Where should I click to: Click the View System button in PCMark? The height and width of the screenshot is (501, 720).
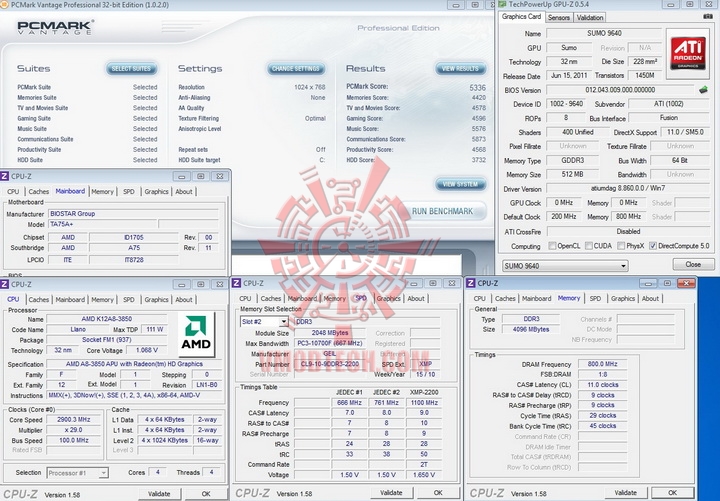pyautogui.click(x=460, y=184)
